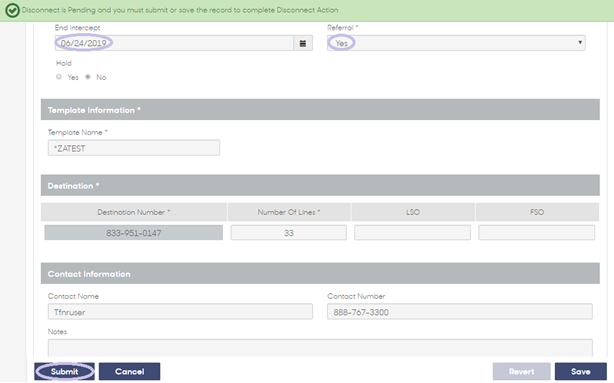Click the green checkmark status icon

[x=12, y=10]
